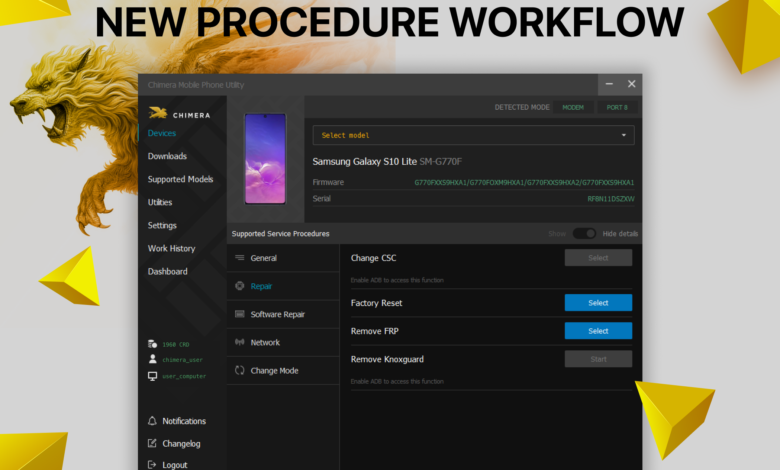Click the Galaxy S10 Lite phone thumbnail

pyautogui.click(x=265, y=158)
